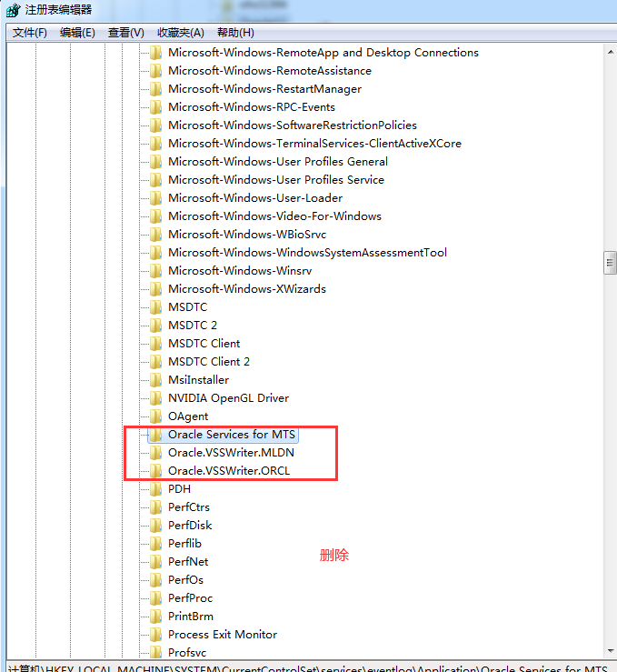The width and height of the screenshot is (617, 672).
Task: Open the 编辑(E) menu
Action: point(77,33)
